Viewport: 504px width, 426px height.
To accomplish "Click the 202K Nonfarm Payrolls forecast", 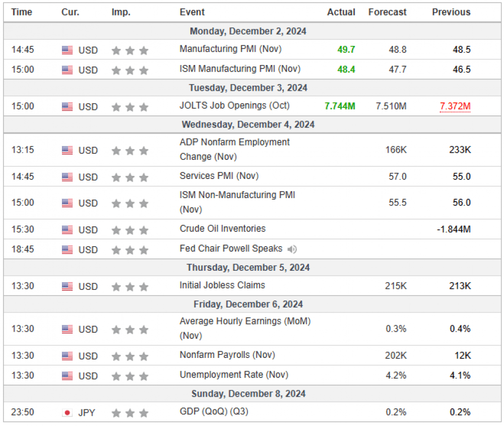I will click(396, 355).
